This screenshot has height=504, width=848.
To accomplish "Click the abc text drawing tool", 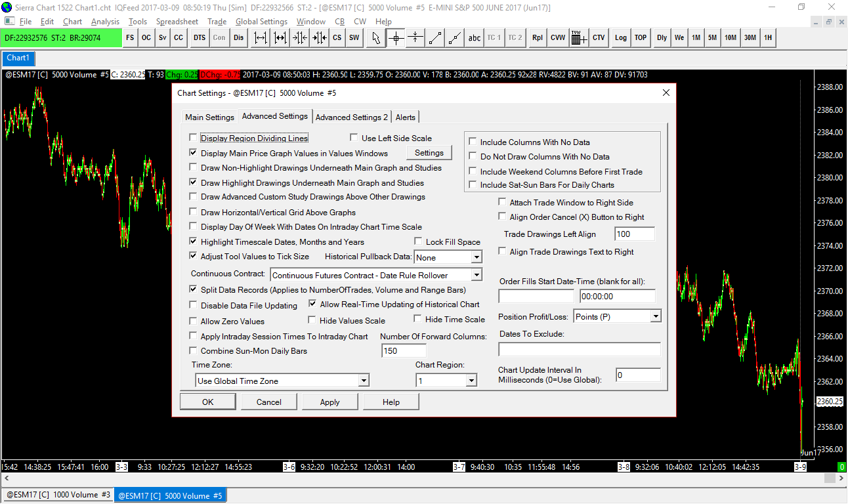I will [x=474, y=38].
